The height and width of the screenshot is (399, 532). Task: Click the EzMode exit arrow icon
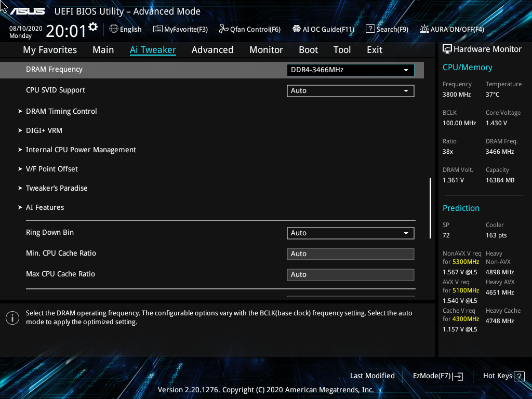(458, 376)
